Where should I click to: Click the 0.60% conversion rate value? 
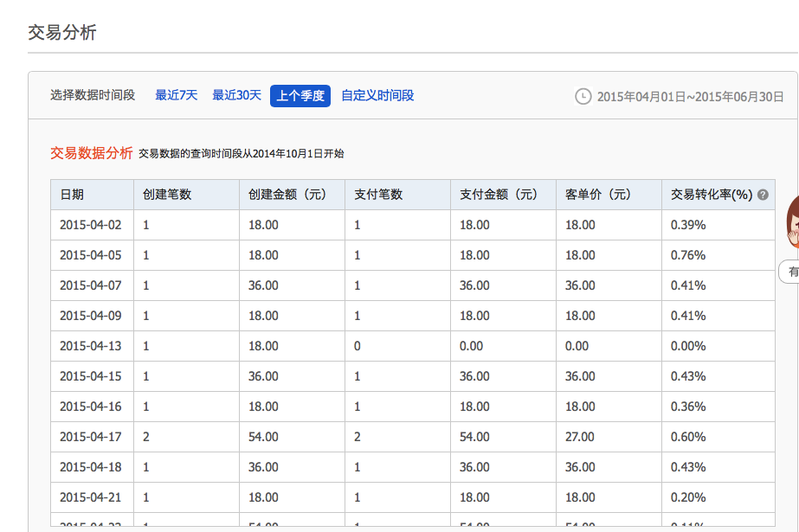click(x=688, y=437)
